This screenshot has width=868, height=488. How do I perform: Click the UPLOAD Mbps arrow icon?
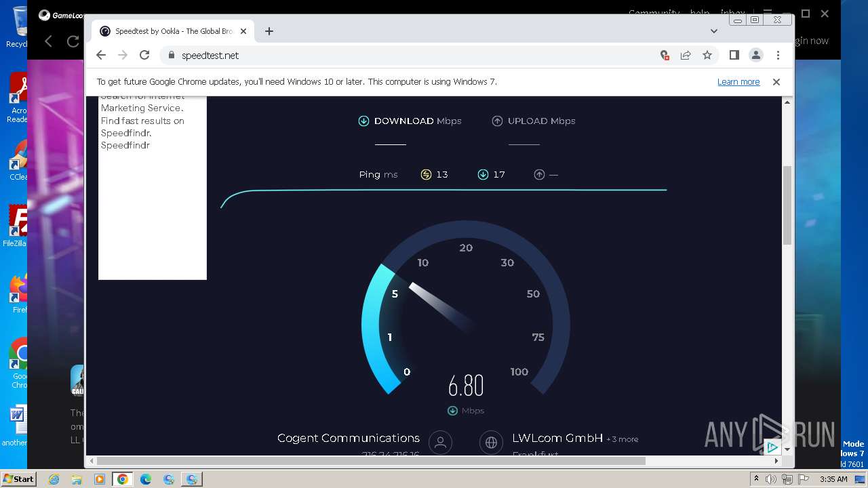pos(497,121)
